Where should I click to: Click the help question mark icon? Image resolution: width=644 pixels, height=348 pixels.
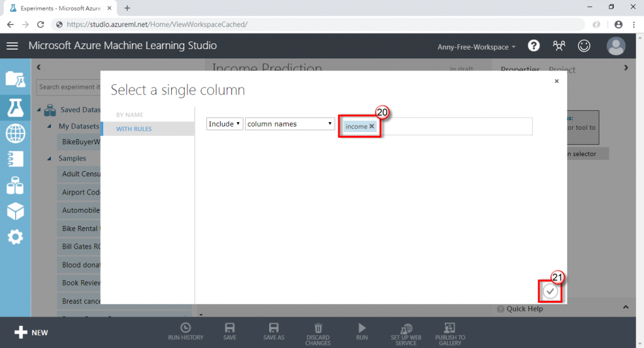click(x=533, y=45)
